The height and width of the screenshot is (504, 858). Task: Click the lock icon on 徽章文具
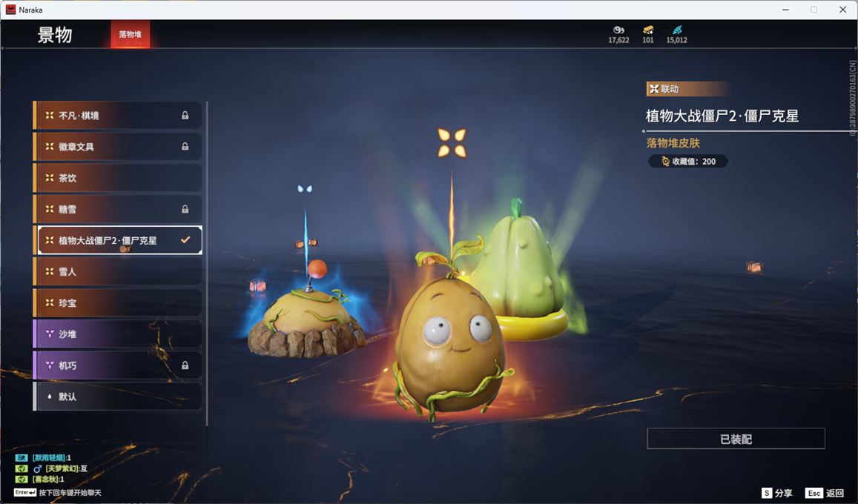click(x=185, y=147)
